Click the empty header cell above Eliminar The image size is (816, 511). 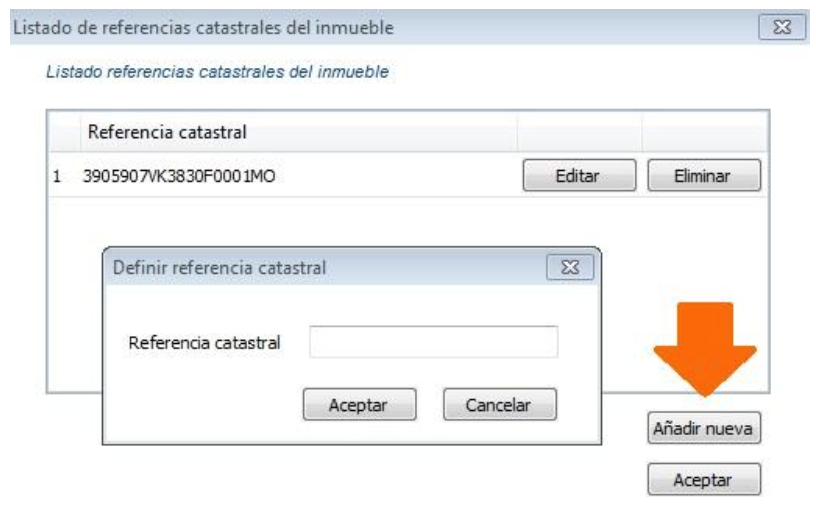(x=703, y=132)
